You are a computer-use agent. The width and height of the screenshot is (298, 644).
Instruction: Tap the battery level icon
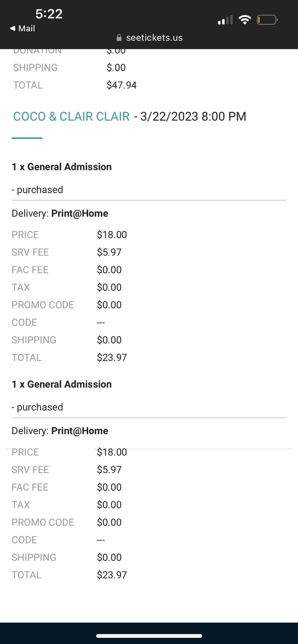click(267, 20)
